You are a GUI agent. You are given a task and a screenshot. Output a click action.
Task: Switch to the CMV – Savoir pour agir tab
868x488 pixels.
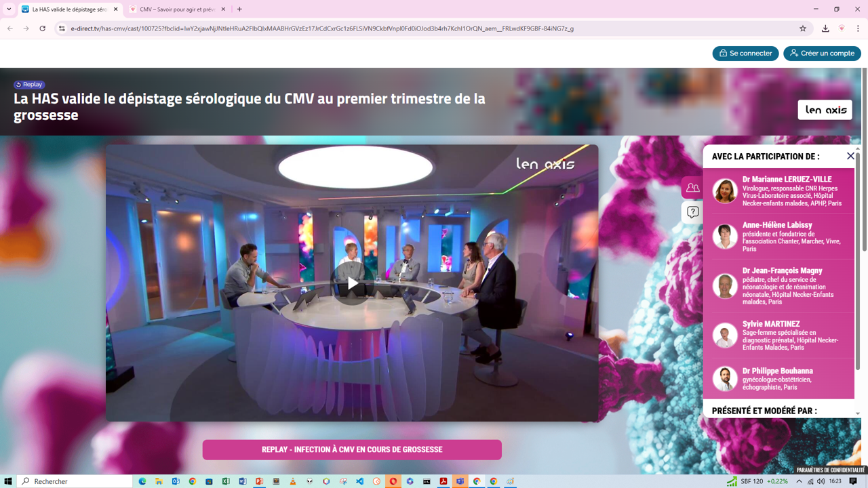click(178, 9)
